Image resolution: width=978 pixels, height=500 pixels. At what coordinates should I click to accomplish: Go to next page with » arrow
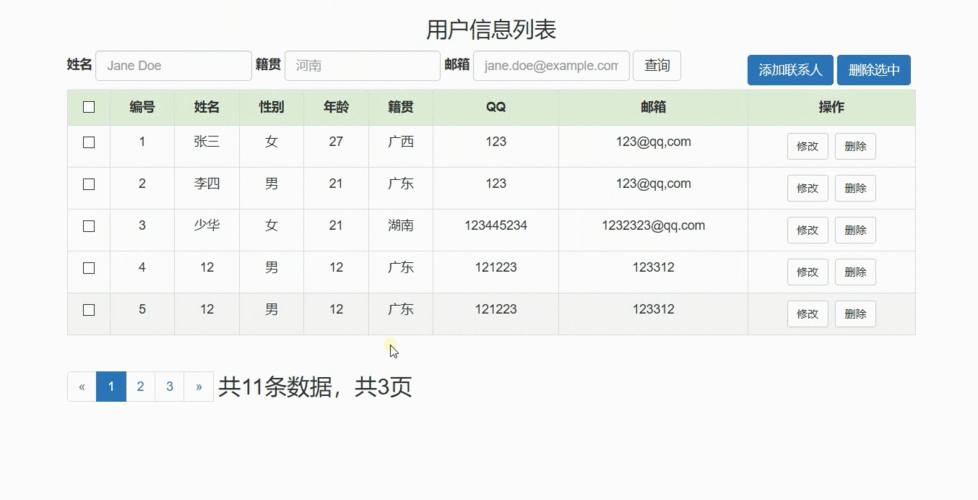[199, 387]
